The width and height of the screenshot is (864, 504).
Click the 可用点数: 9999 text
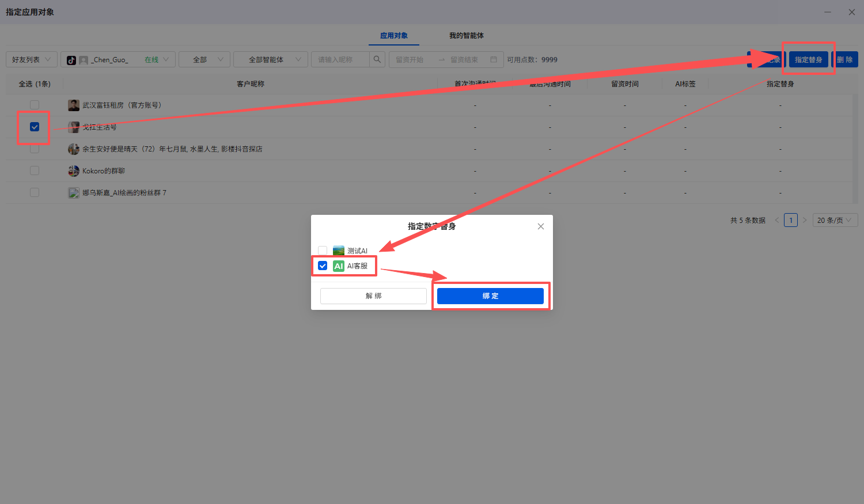pos(532,59)
